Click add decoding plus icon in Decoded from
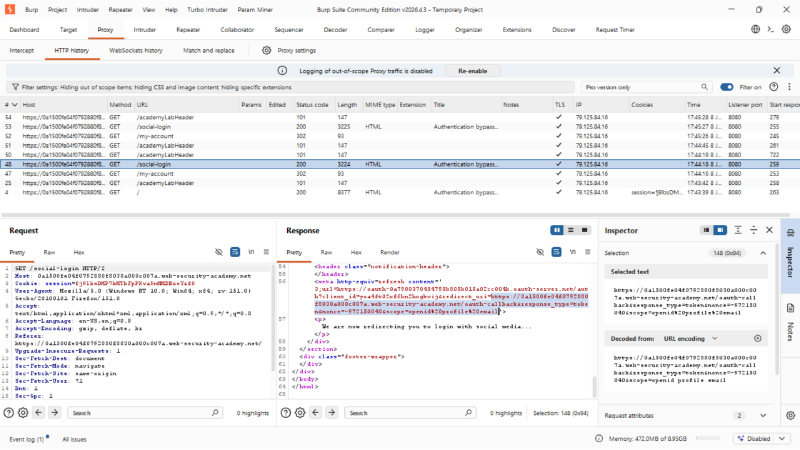 (x=758, y=338)
